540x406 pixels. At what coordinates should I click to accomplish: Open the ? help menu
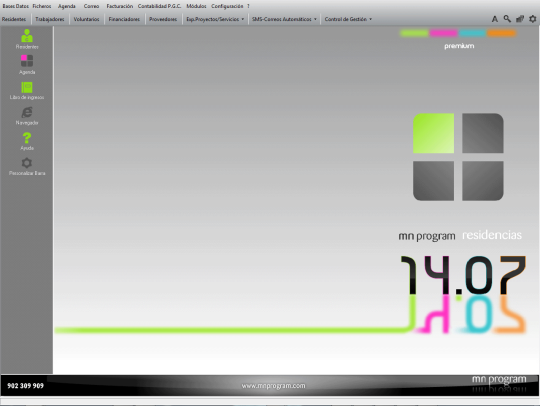pos(248,6)
